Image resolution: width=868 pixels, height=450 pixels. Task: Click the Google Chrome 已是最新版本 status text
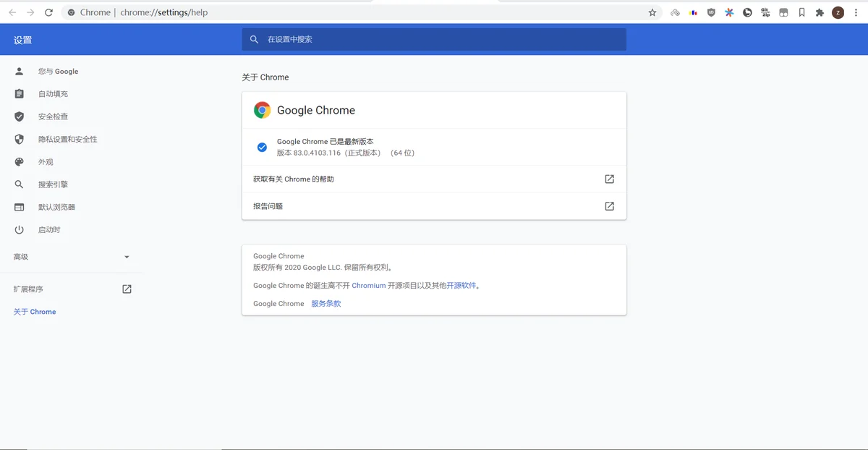coord(325,142)
